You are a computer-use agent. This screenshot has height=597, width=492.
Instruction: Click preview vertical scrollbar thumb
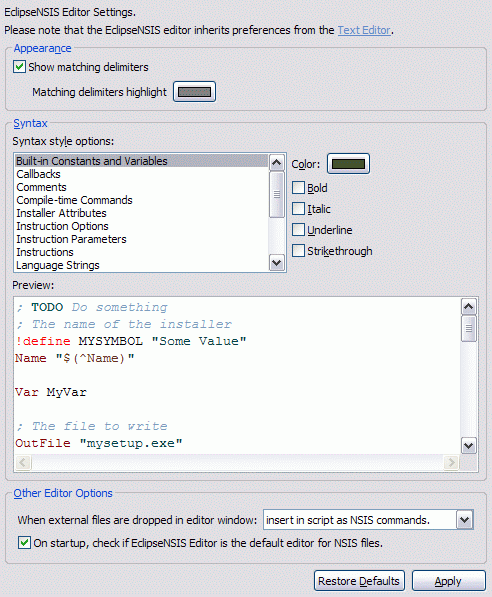(x=468, y=329)
